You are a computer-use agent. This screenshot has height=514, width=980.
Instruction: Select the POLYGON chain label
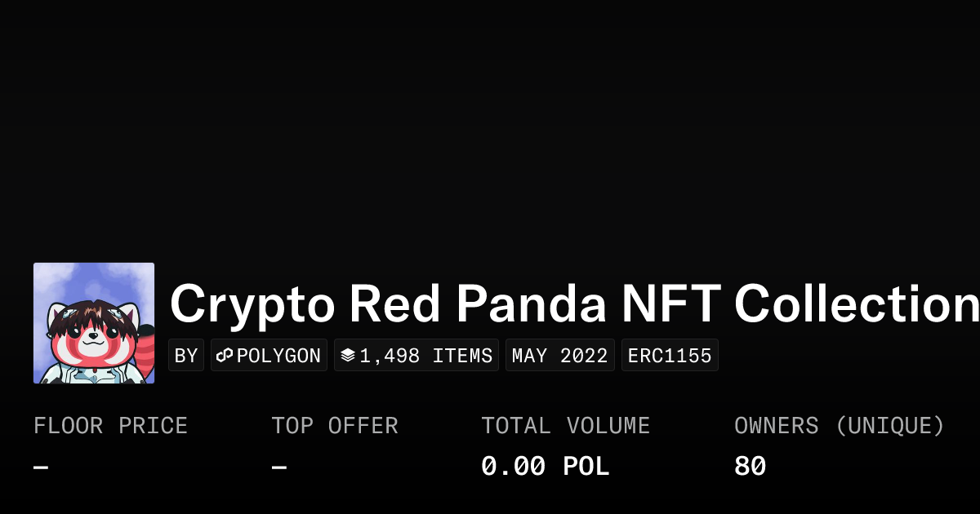tap(278, 356)
